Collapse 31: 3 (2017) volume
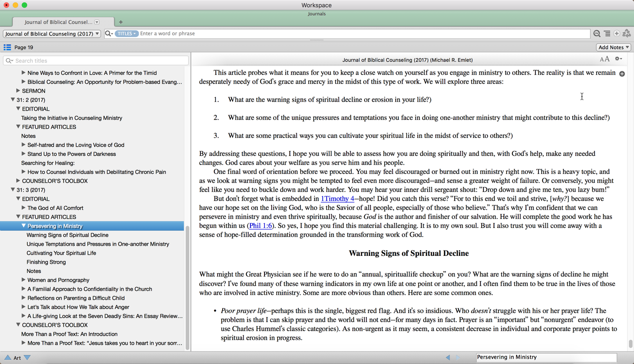Viewport: 634px width, 364px height. [13, 190]
